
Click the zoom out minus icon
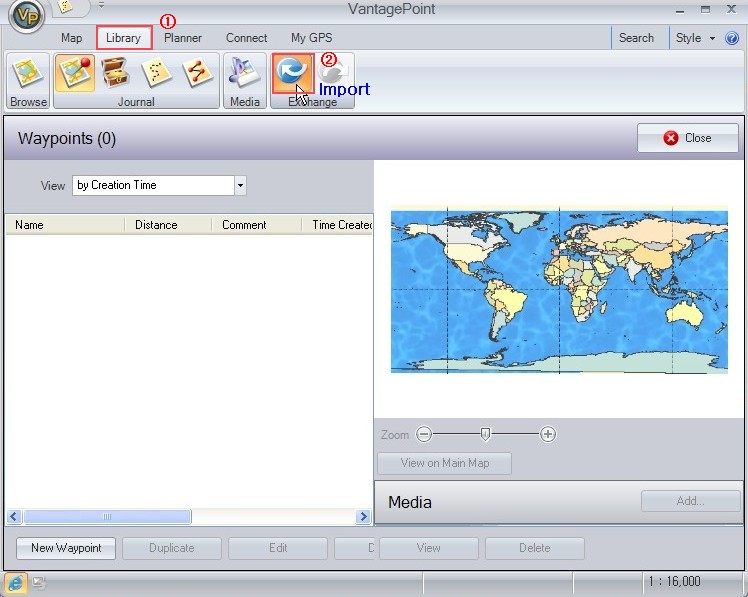424,434
